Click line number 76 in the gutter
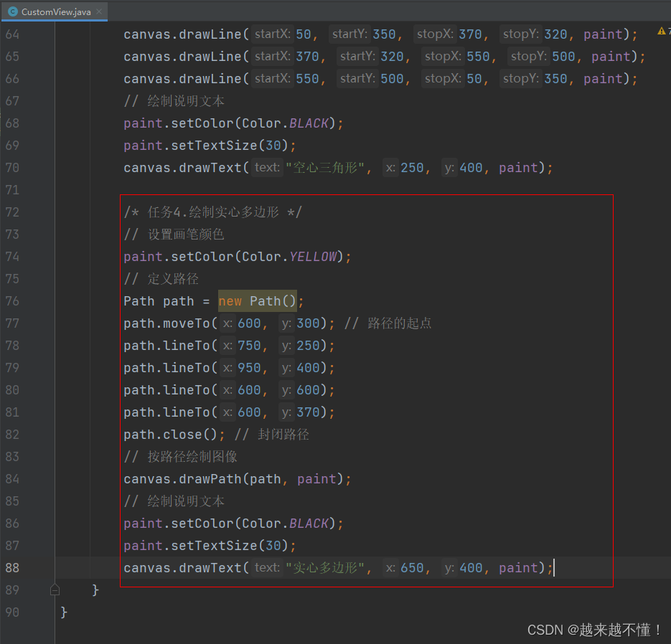This screenshot has height=644, width=671. [12, 301]
